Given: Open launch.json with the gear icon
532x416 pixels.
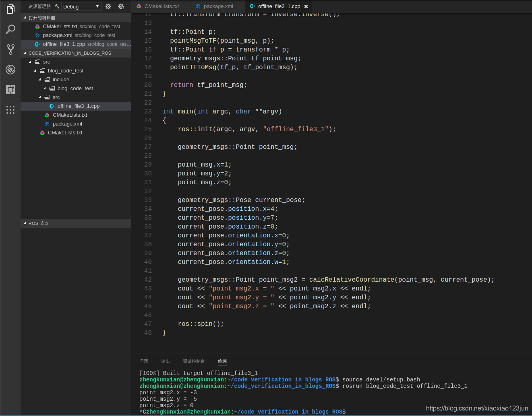Looking at the screenshot, I should coord(108,6).
